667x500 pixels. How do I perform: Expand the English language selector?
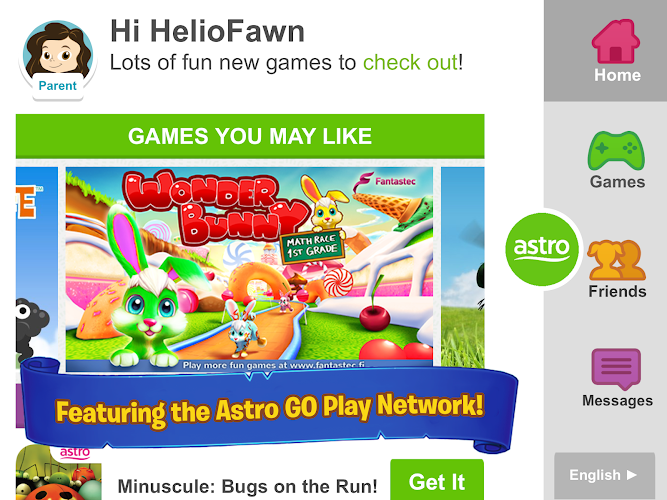[x=604, y=475]
